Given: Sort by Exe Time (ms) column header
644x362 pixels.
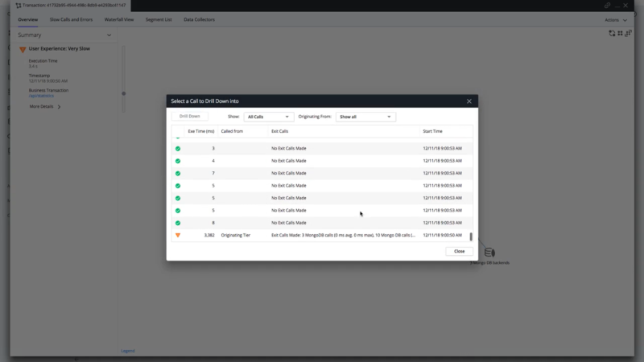Looking at the screenshot, I should click(200, 130).
